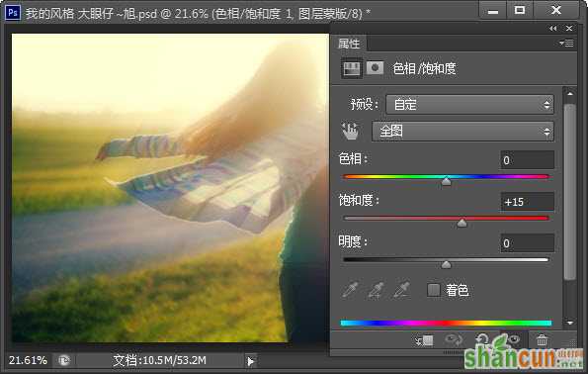
Task: Open the 预设 preset dropdown
Action: pyautogui.click(x=469, y=104)
